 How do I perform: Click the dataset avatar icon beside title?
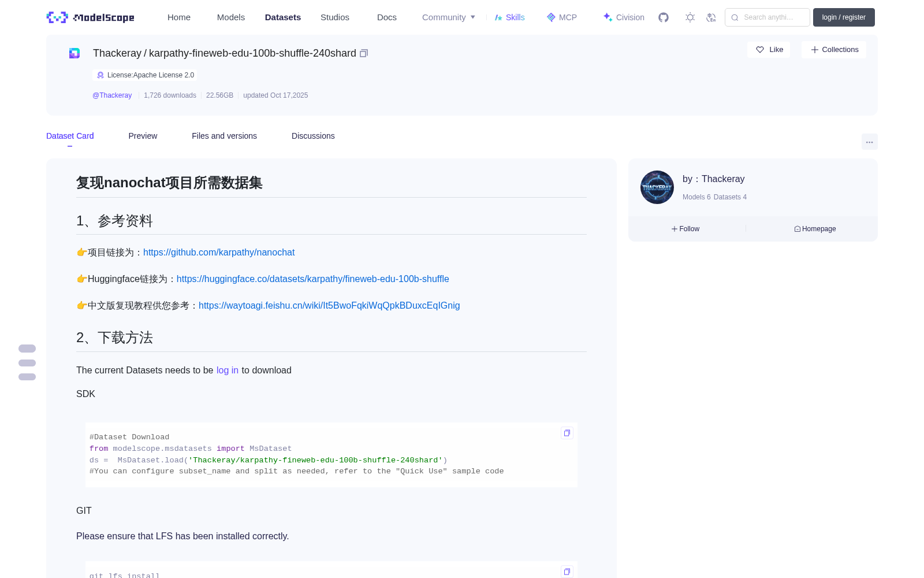(x=74, y=53)
